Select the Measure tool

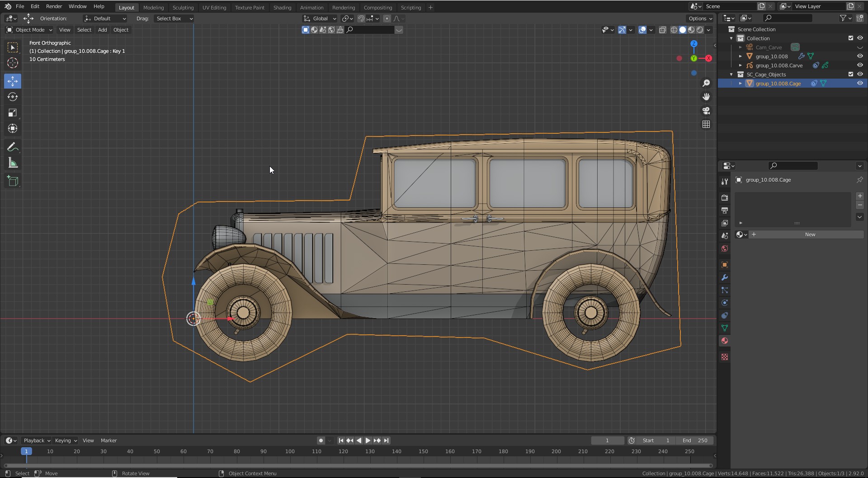coord(13,163)
